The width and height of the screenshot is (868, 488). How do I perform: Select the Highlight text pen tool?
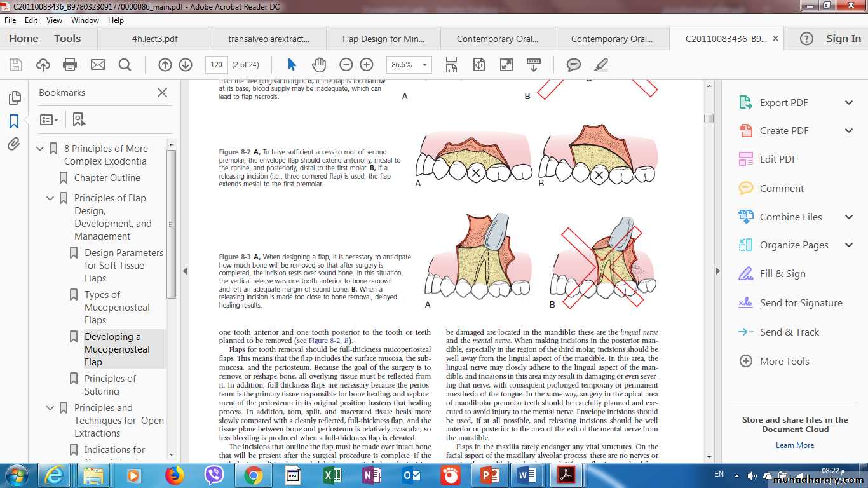coord(600,65)
